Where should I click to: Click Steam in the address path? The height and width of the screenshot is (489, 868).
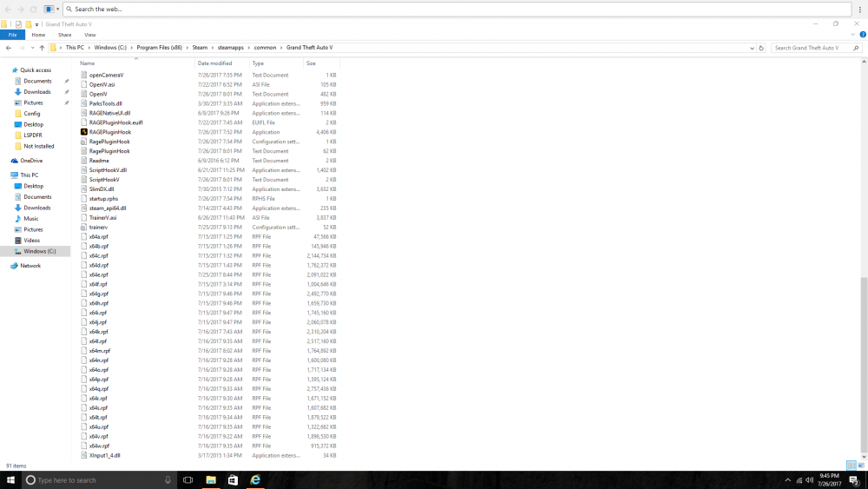[200, 48]
